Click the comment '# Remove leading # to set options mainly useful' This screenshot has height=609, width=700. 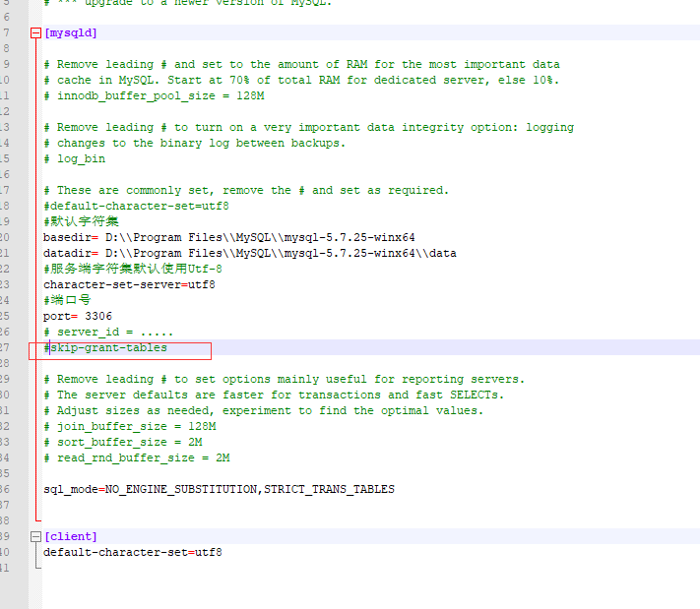pos(284,379)
